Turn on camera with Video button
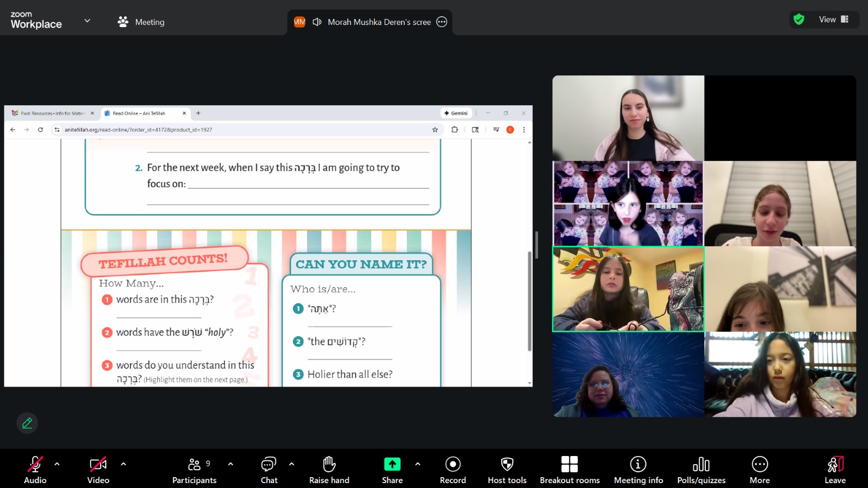868x488 pixels. 98,470
